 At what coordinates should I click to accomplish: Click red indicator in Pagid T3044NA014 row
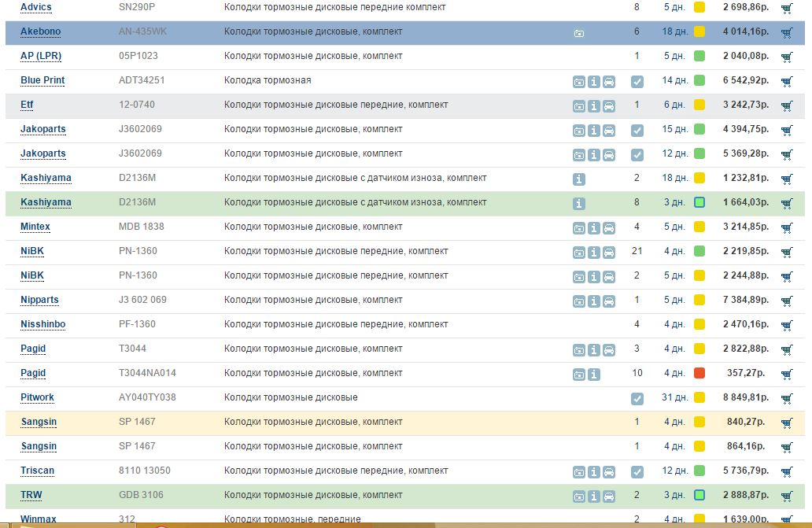pyautogui.click(x=699, y=373)
